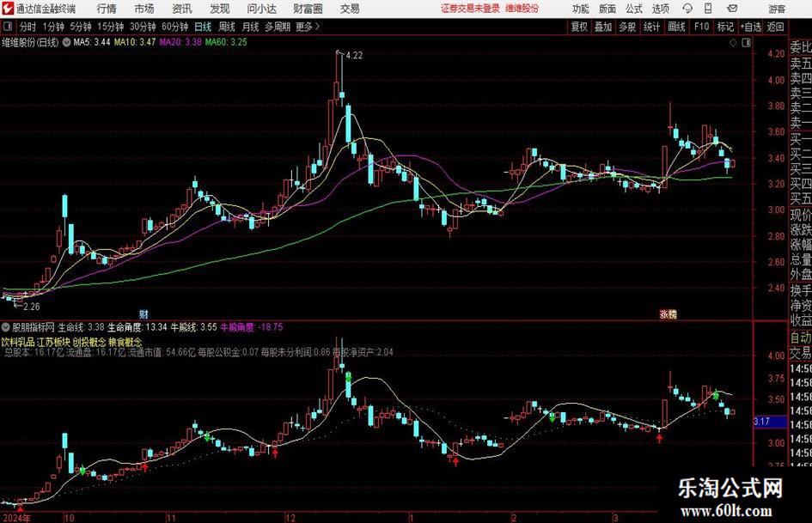This screenshot has width=812, height=523.
Task: Switch to 周线 weekly tab
Action: (x=227, y=27)
